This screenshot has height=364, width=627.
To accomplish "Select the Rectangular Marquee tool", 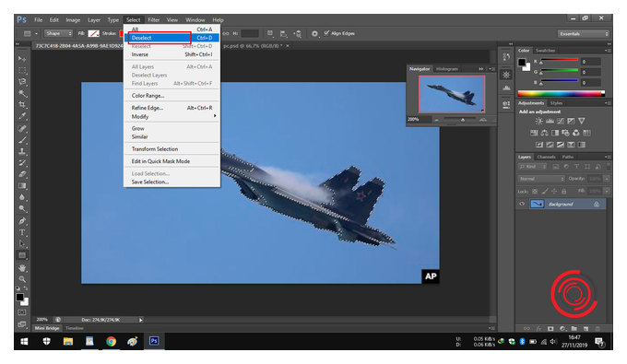I will (x=22, y=70).
